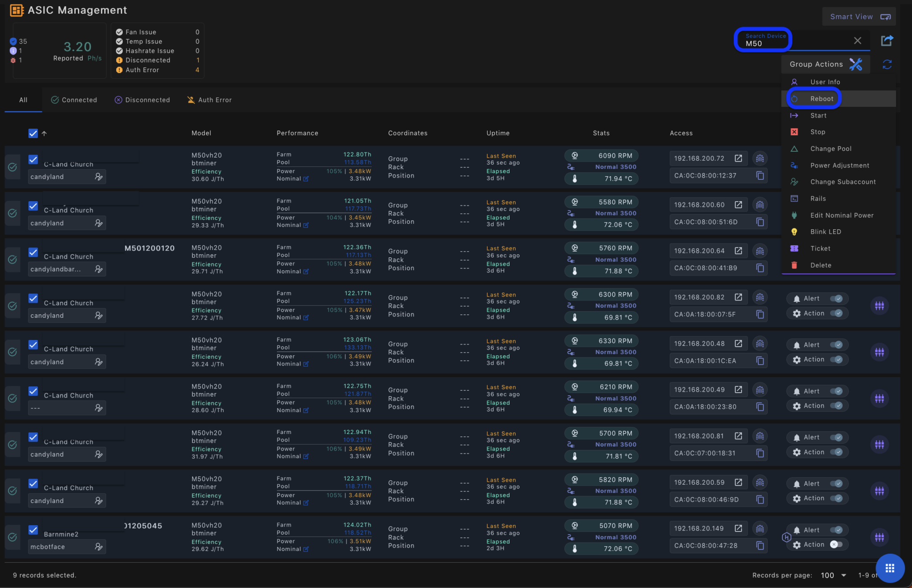Copy MAC address CA:0C:08:00:12:37

pyautogui.click(x=760, y=175)
